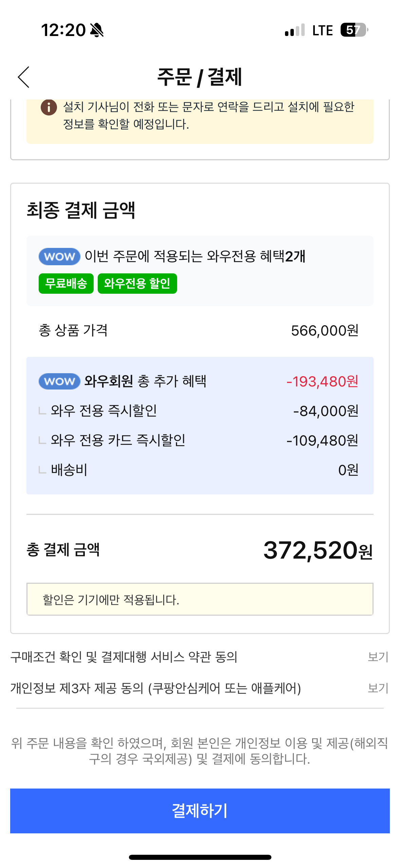Viewport: 400px width, 868px height.
Task: Tap the WOW badge in the benefits banner
Action: [59, 256]
